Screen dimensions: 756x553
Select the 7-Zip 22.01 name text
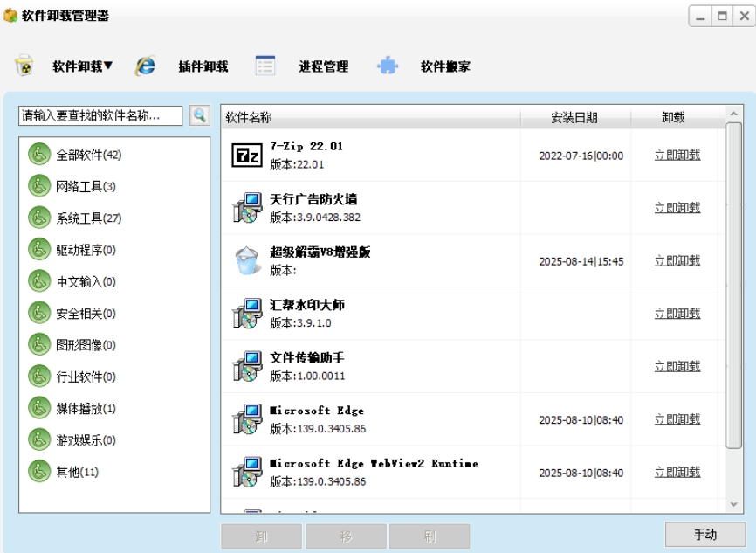306,146
